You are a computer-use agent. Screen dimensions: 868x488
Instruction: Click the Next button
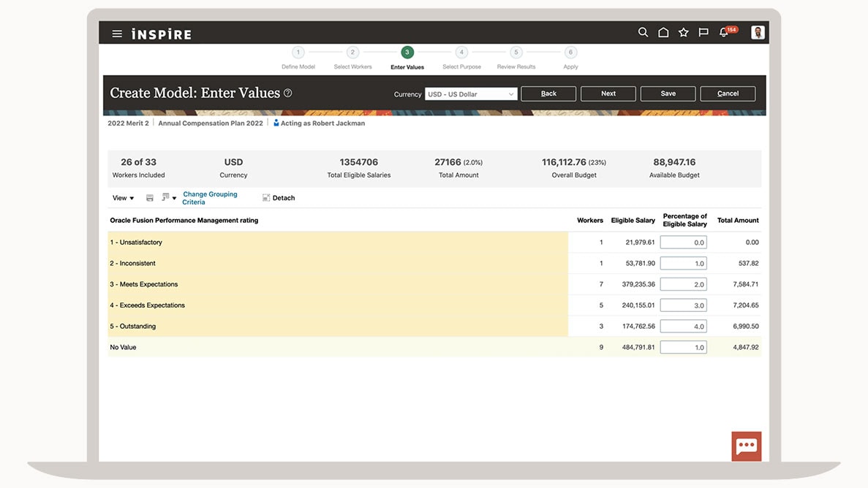(608, 94)
